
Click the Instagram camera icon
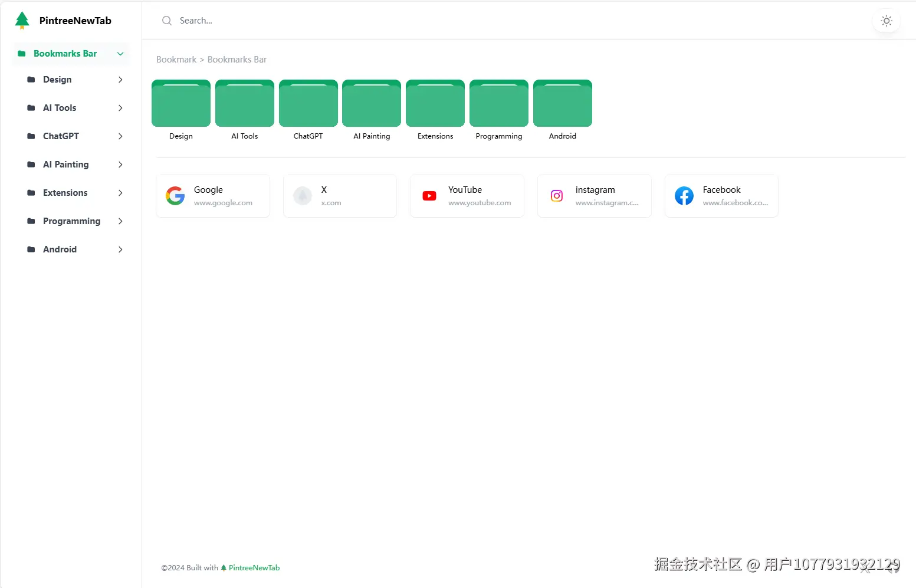pos(556,195)
